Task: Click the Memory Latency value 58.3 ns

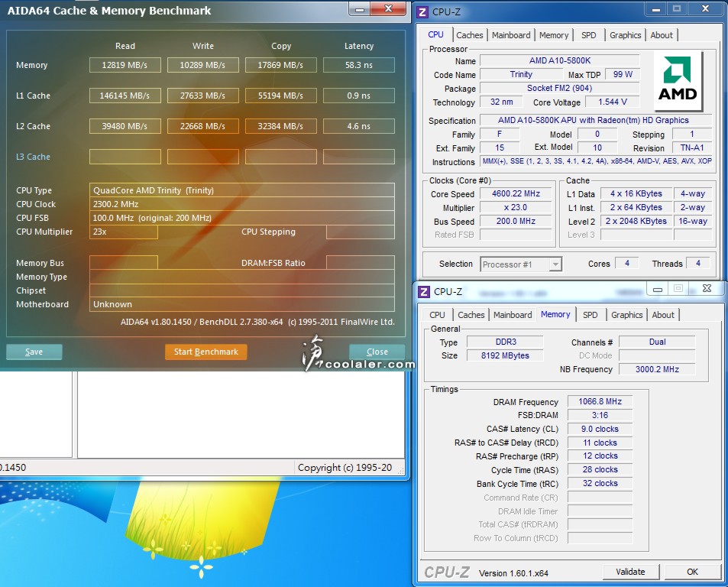Action: click(359, 65)
